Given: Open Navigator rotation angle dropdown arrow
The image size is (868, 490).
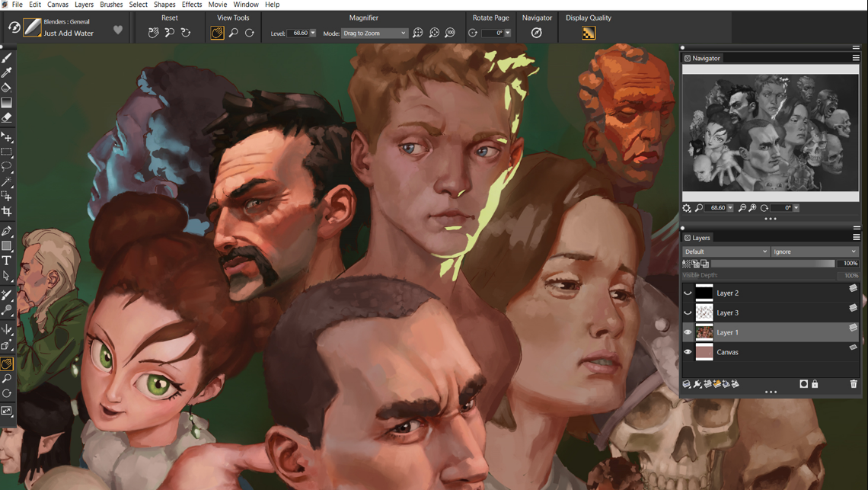Looking at the screenshot, I should (796, 208).
